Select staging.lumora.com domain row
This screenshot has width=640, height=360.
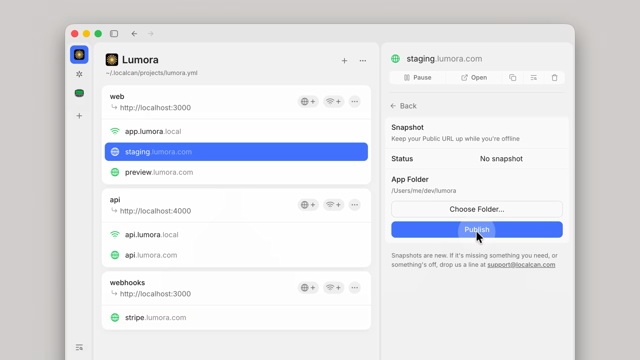tap(236, 152)
